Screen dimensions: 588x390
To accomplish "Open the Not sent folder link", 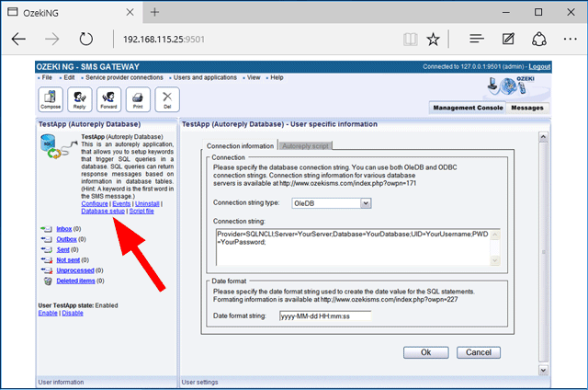I will 68,260.
